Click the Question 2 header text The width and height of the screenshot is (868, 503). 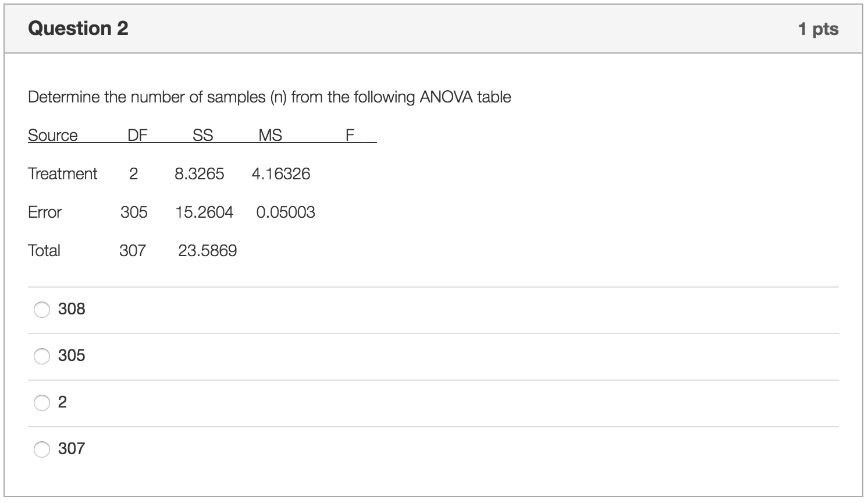[x=79, y=28]
